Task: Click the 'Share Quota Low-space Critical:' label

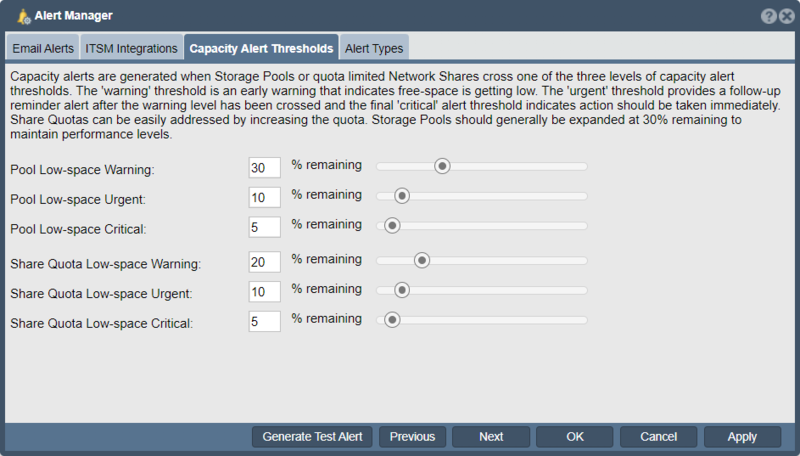Action: pos(102,323)
